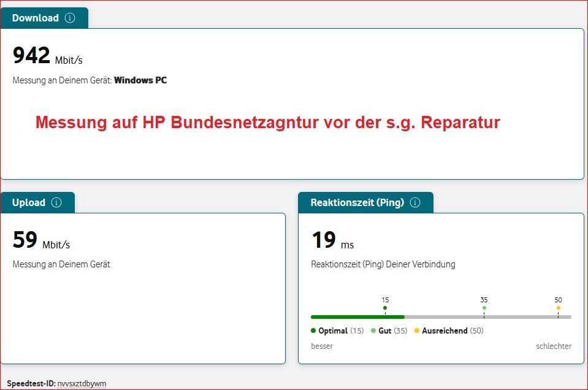Open the Reaktionszeit (Ping) info icon

point(414,202)
